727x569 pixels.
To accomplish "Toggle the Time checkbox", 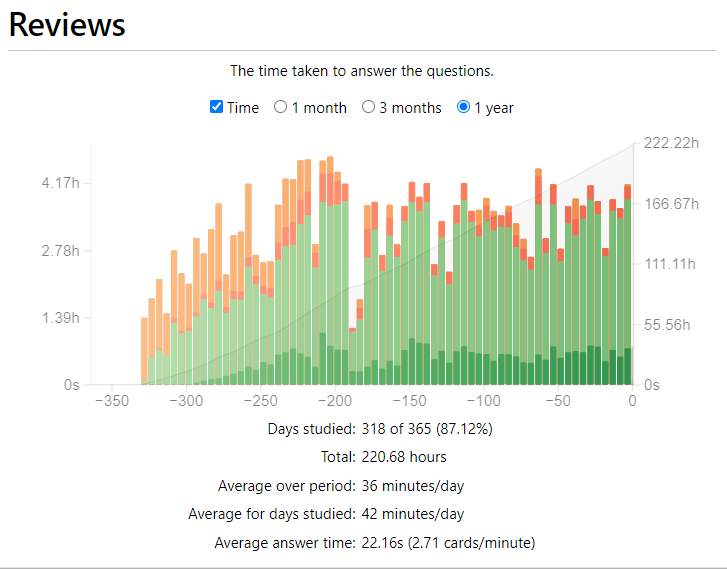I will pyautogui.click(x=216, y=107).
